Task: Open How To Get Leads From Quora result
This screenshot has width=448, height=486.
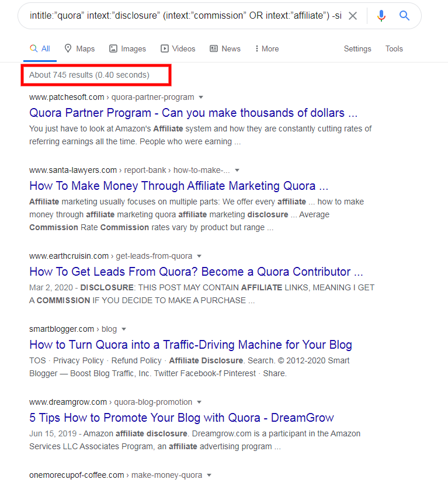Action: pos(196,272)
